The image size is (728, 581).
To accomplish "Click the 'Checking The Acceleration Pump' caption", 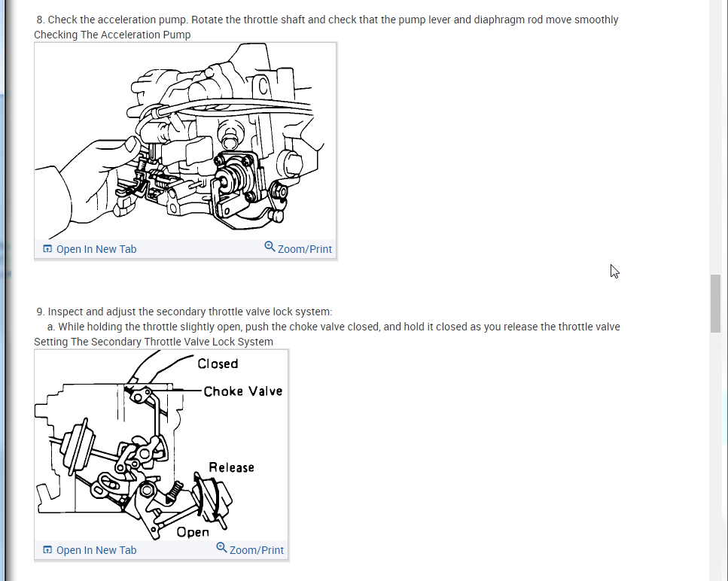I will (x=112, y=35).
